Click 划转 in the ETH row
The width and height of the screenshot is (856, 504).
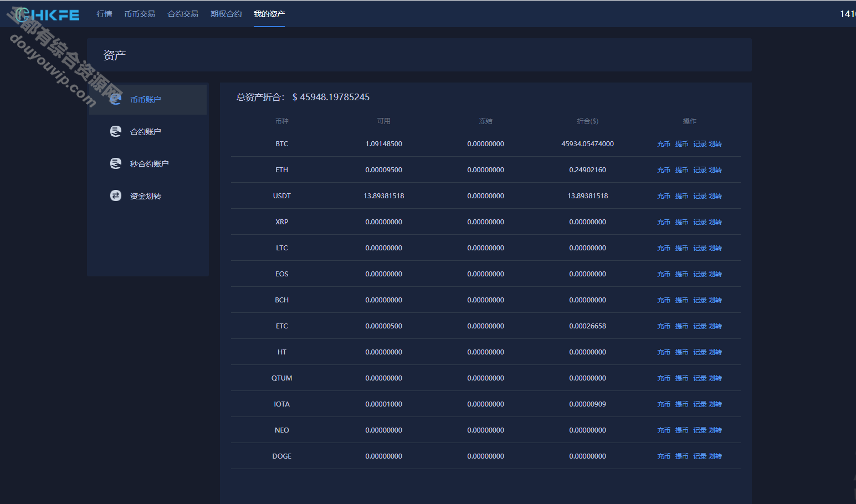[x=715, y=170]
